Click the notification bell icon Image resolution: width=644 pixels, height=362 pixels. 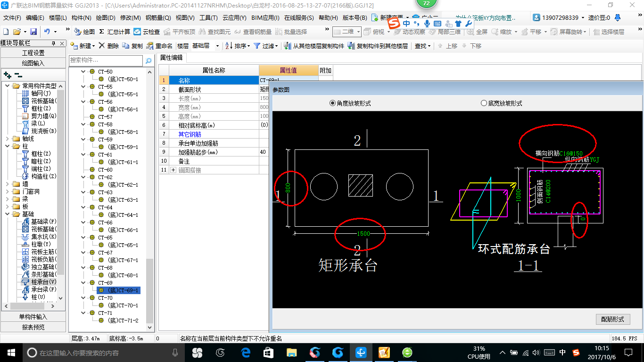pos(618,17)
